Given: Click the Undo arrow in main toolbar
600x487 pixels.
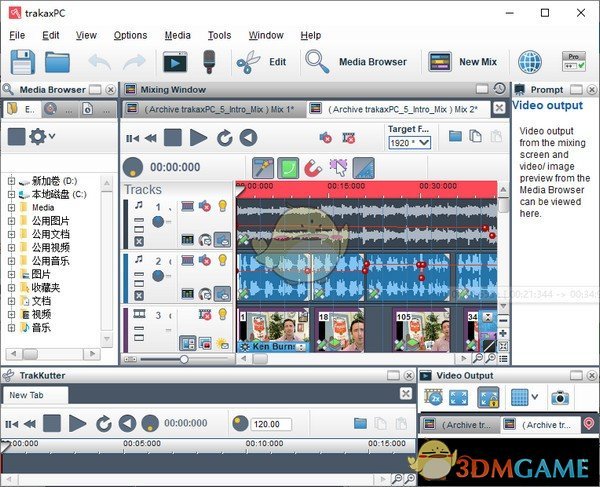Looking at the screenshot, I should tap(99, 62).
